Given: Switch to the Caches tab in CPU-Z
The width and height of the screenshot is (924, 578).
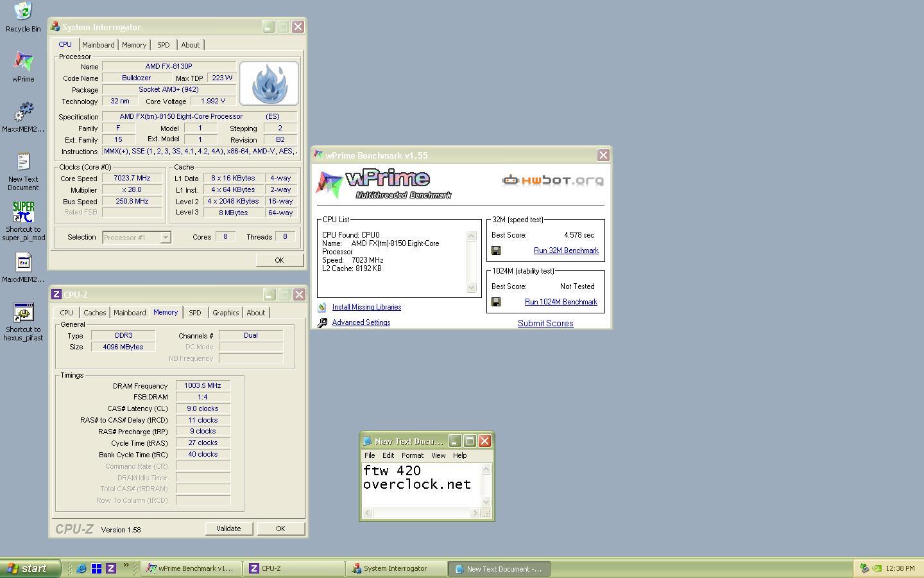Looking at the screenshot, I should [x=95, y=313].
